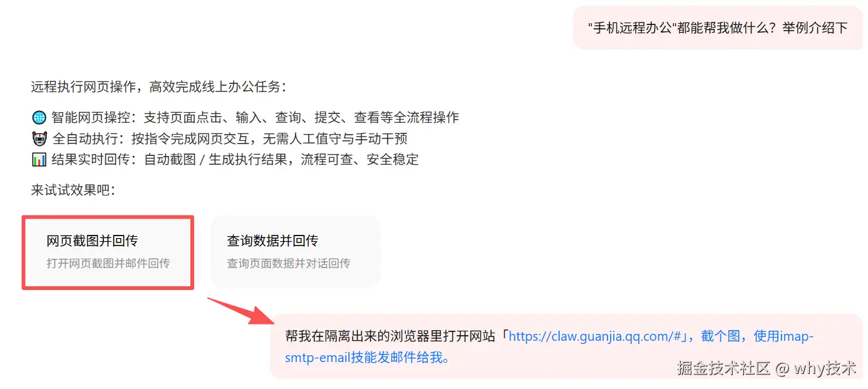Click the 掘金技术社区 @ why技术 watermark

point(766,368)
